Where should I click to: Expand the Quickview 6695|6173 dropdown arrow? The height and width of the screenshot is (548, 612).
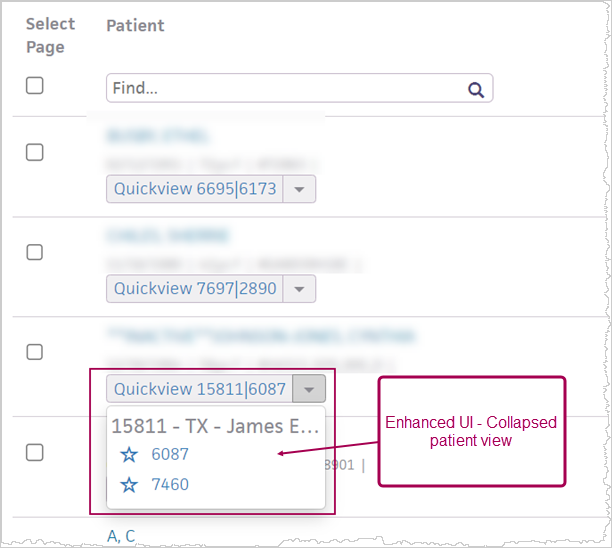[x=300, y=189]
